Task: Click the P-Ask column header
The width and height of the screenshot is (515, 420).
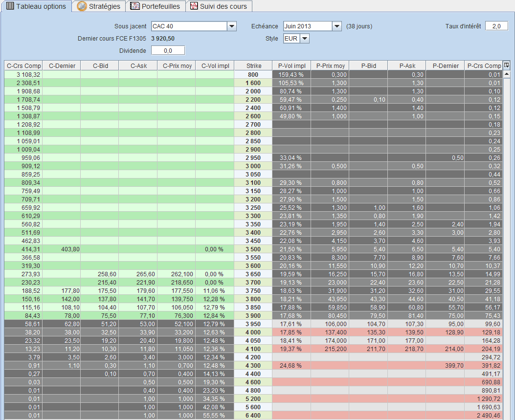Action: tap(407, 66)
